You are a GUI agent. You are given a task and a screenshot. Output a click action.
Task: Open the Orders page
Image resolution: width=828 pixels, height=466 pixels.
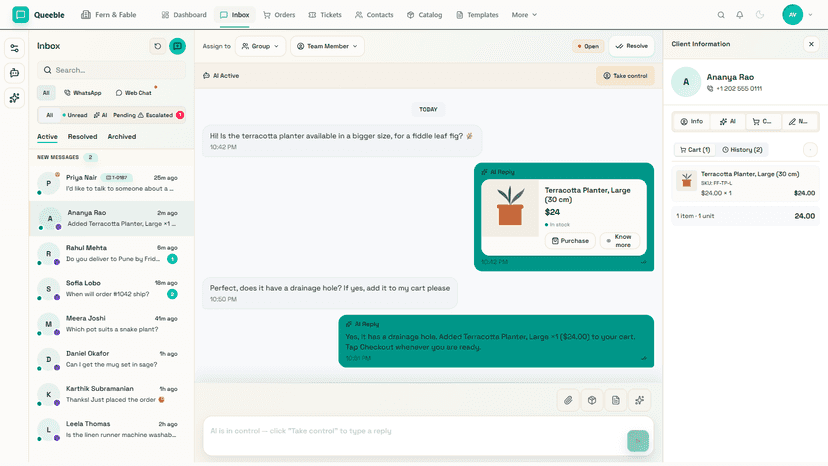click(x=279, y=15)
